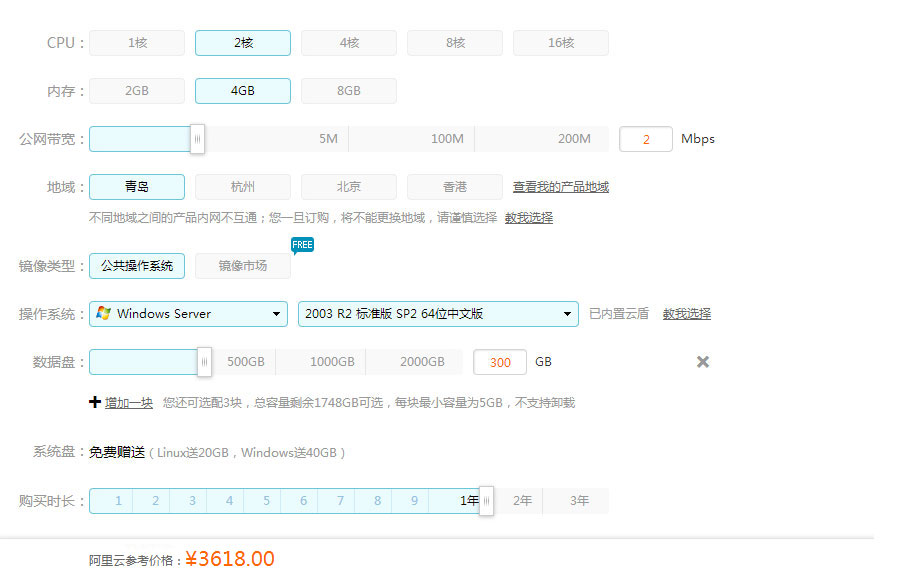Image resolution: width=901 pixels, height=585 pixels.
Task: Click 2年 on purchase duration slider
Action: (522, 501)
